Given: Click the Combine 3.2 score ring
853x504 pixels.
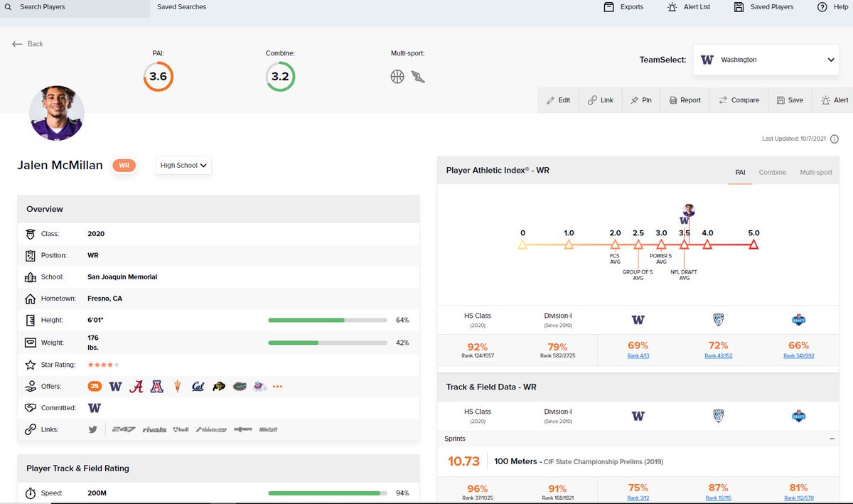Looking at the screenshot, I should coord(280,77).
